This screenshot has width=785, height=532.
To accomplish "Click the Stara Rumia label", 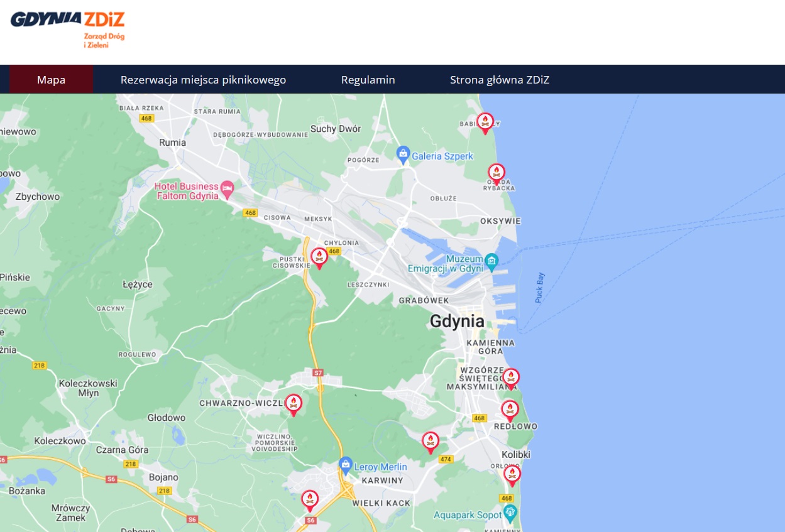I will click(x=217, y=111).
